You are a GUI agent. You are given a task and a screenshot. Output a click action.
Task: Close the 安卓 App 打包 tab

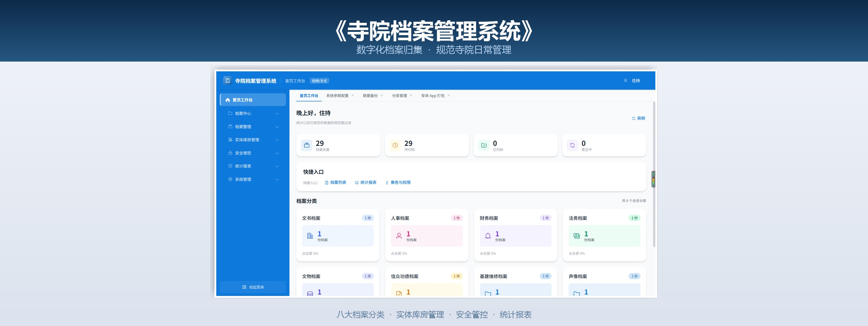tap(449, 96)
